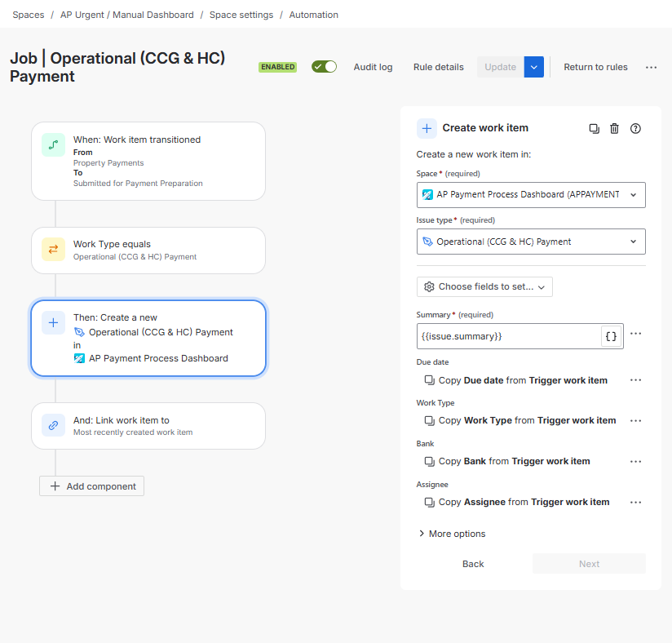Viewport: 672px width, 643px height.
Task: Open Choose fields to set dropdown
Action: point(484,286)
